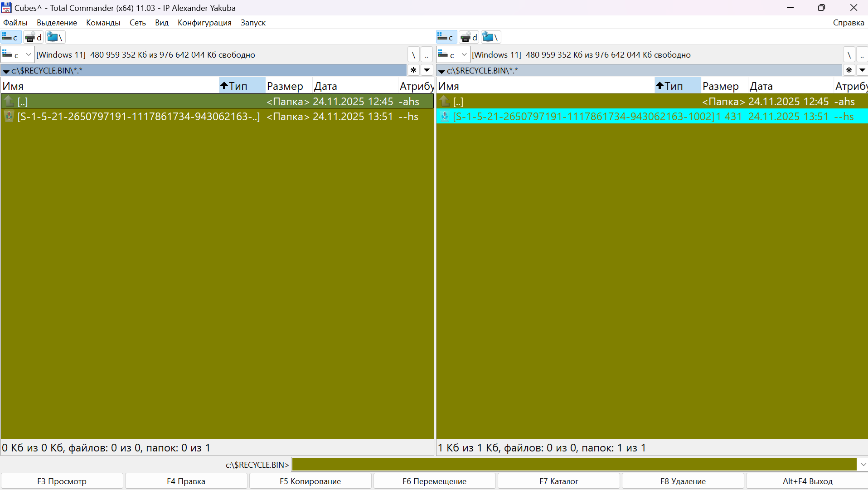The image size is (868, 490).
Task: Open directory history arrow in right panel
Action: pyautogui.click(x=862, y=70)
